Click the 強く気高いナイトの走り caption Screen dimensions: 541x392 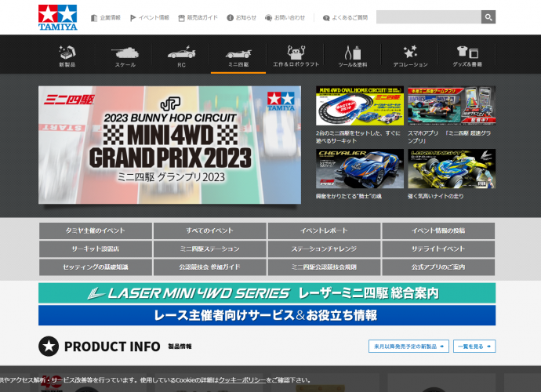[436, 196]
